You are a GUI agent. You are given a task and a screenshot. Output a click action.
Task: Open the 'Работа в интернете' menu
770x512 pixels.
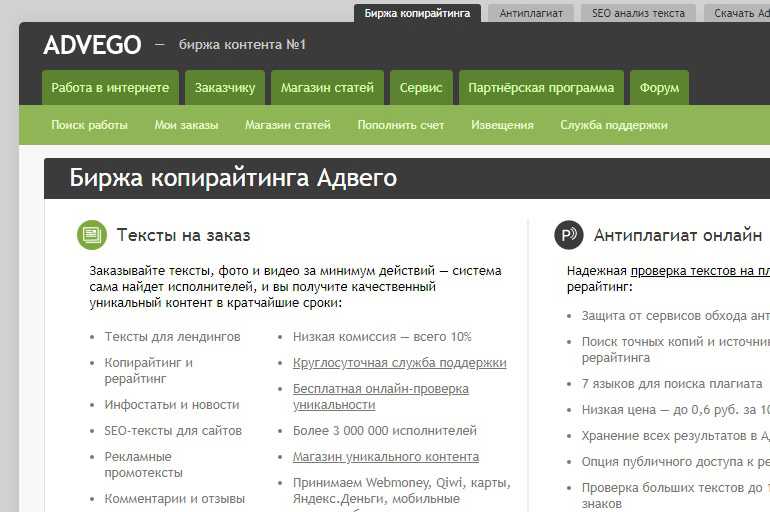110,88
